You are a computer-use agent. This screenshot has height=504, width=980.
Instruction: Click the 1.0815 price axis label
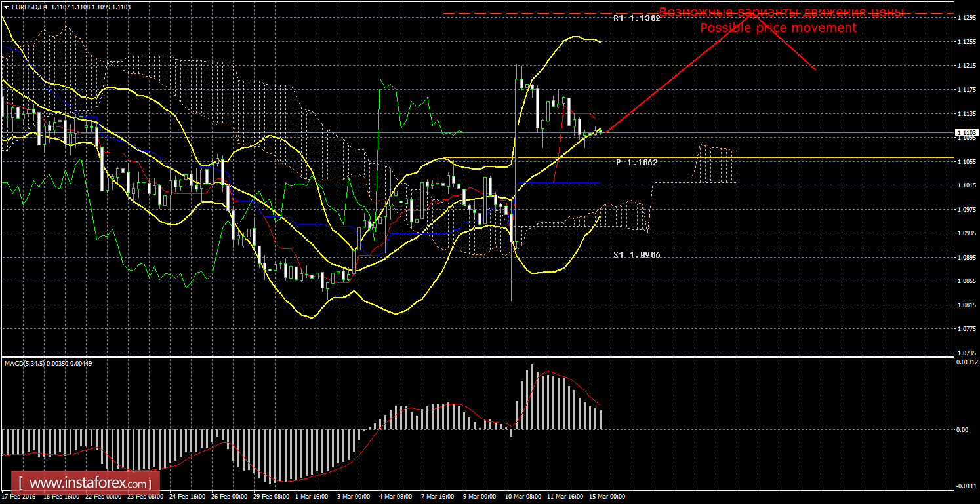(x=966, y=305)
